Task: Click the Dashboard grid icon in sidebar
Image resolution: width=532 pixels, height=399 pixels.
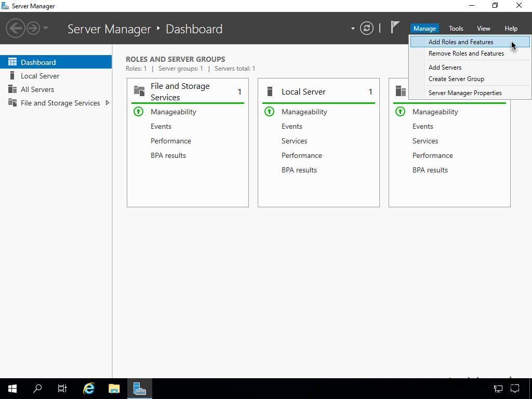Action: coord(12,62)
